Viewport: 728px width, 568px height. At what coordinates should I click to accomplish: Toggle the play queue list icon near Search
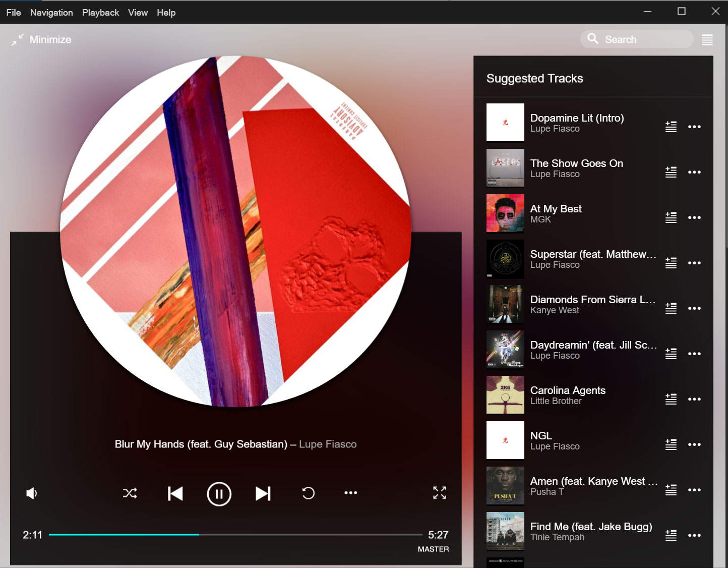[x=707, y=40]
